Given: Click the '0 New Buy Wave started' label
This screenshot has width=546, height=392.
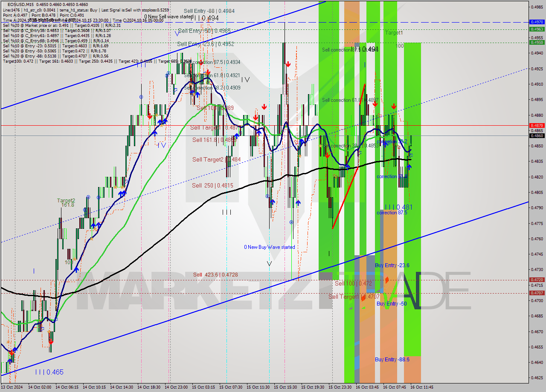Looking at the screenshot, I should pyautogui.click(x=269, y=247).
